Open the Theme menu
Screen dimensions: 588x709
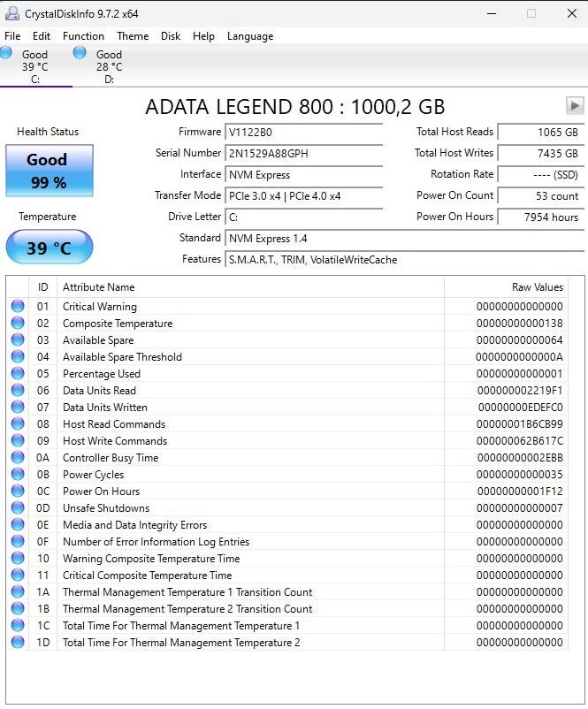pyautogui.click(x=133, y=36)
